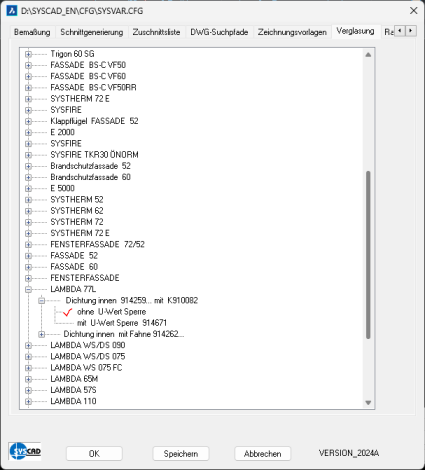Expand the LAMBDA 57S node

point(28,390)
